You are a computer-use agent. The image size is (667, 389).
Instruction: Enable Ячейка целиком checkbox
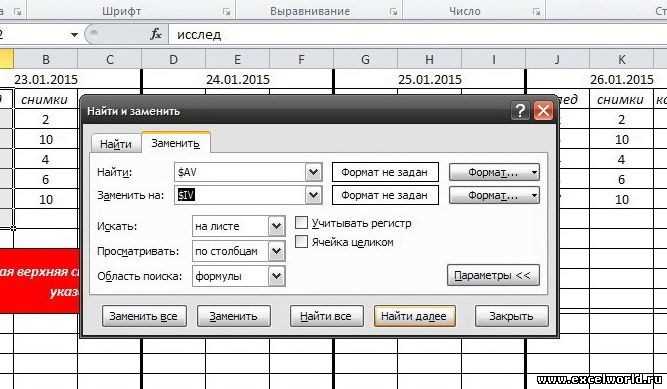pos(301,242)
